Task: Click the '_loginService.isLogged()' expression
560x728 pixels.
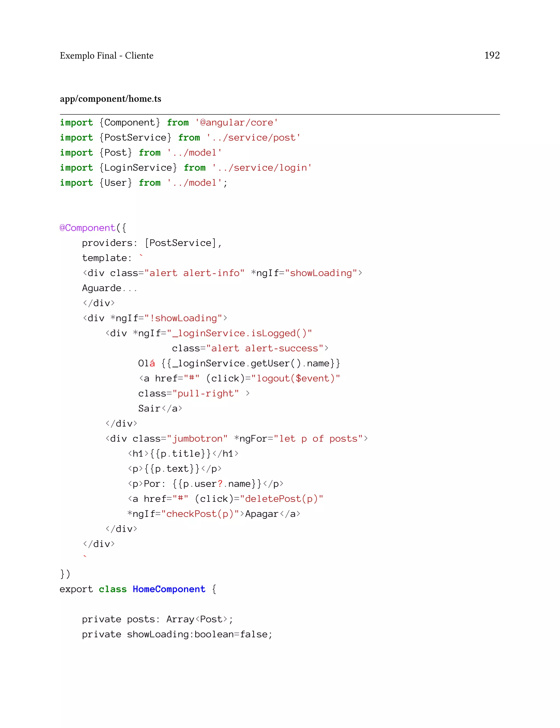Action: [x=239, y=333]
